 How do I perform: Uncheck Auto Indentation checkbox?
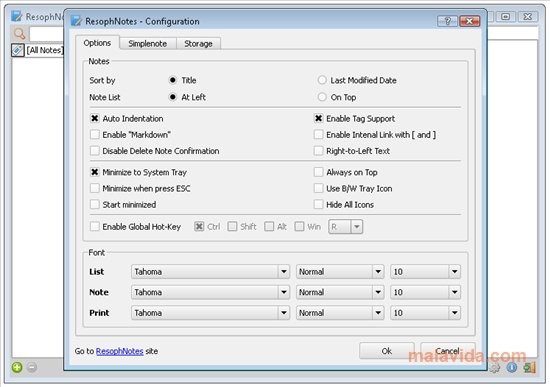(x=95, y=119)
